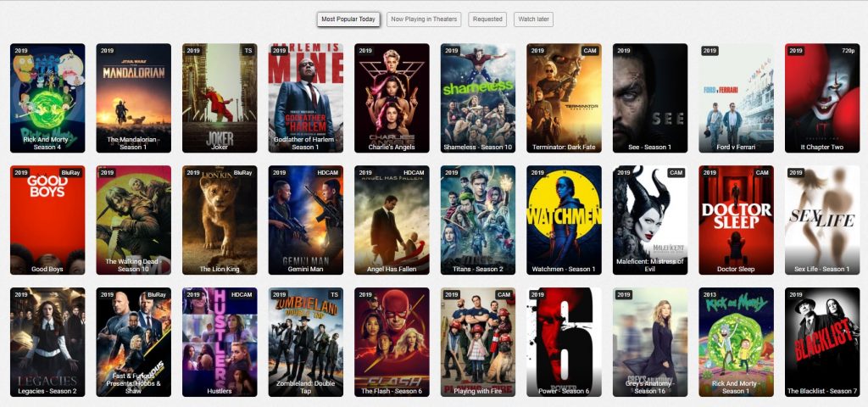Open Doctor Sleep poster
This screenshot has width=868, height=407.
(737, 220)
